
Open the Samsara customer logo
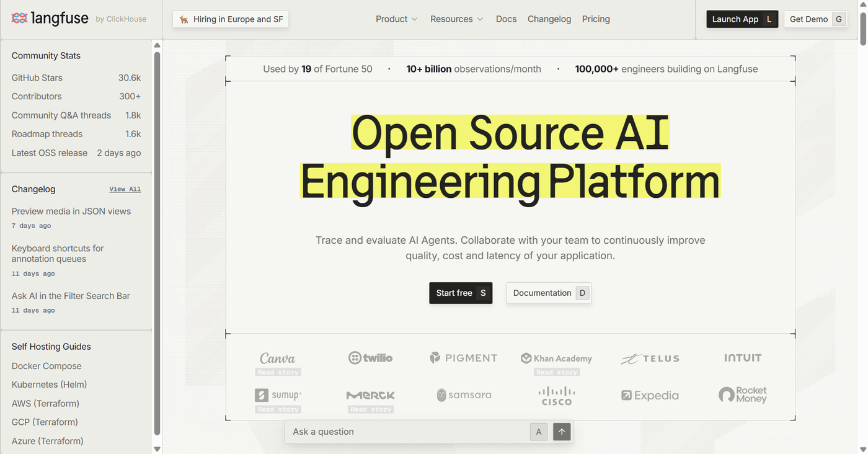(x=463, y=395)
